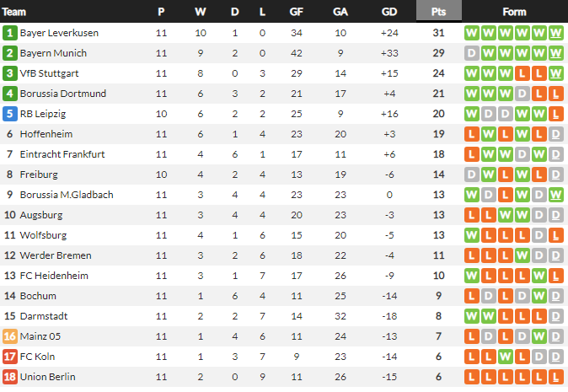This screenshot has width=568, height=392.
Task: Sort the table by the Pts column header
Action: coord(438,12)
